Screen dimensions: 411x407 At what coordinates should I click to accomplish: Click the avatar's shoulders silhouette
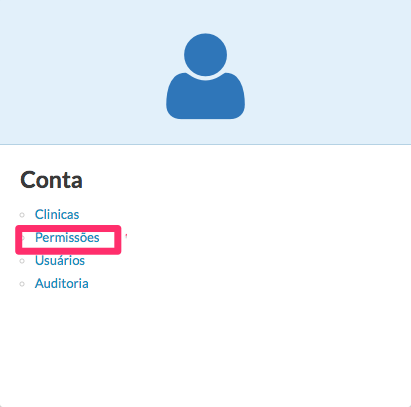click(205, 96)
